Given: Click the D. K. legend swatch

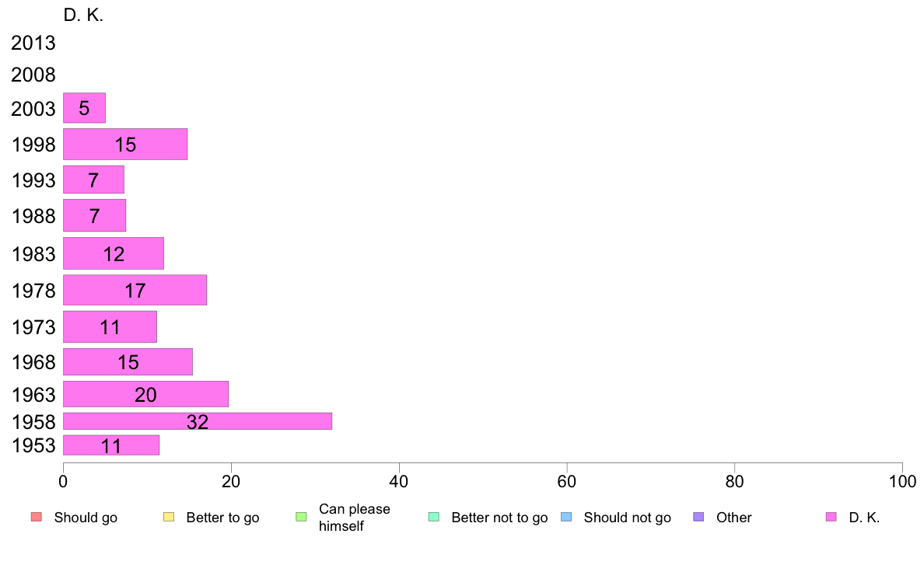Looking at the screenshot, I should (831, 518).
